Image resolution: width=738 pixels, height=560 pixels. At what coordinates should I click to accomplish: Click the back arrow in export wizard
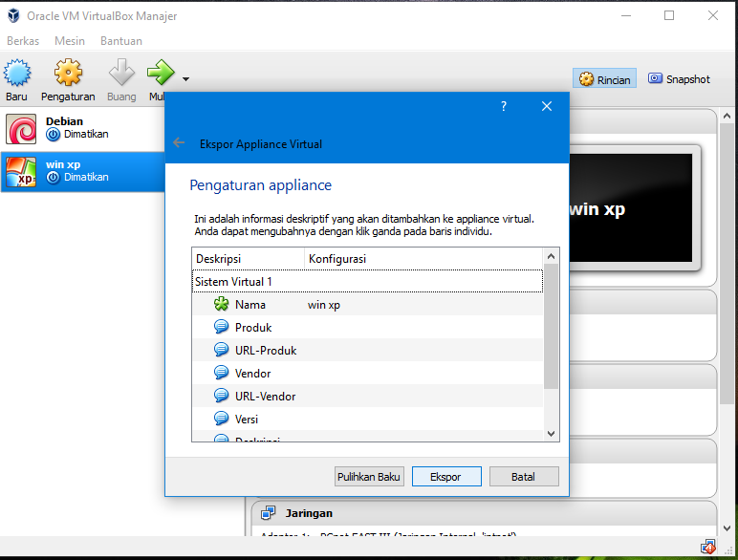click(x=179, y=143)
